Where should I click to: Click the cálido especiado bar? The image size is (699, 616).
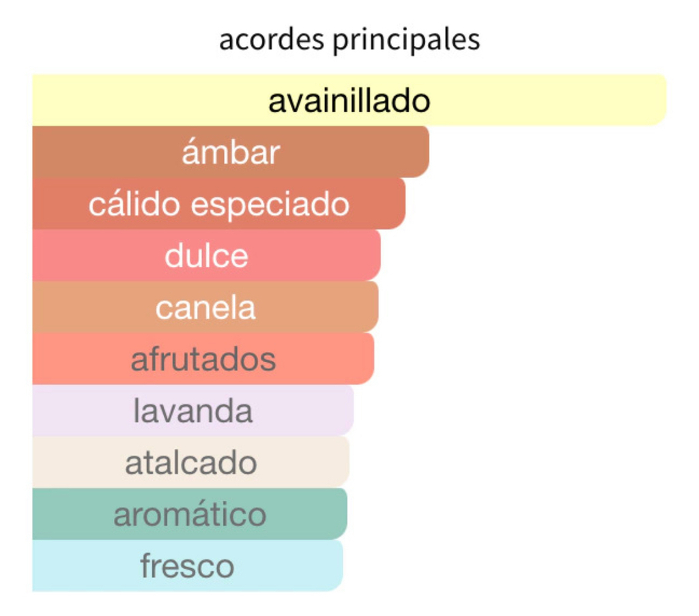point(219,203)
